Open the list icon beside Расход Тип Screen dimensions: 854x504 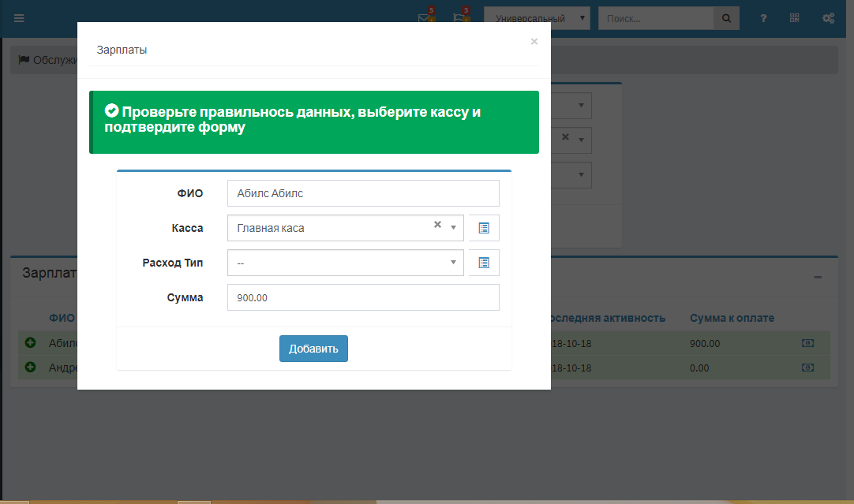[x=484, y=263]
